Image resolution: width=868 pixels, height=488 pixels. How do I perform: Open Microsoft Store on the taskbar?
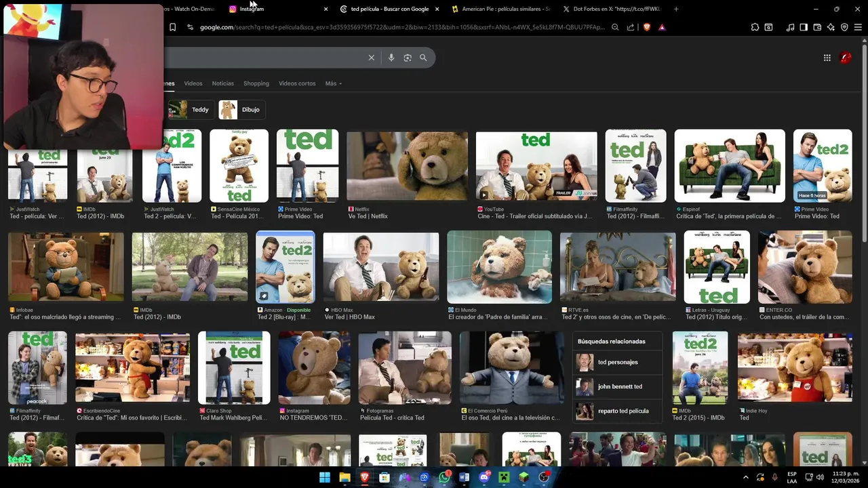384,477
